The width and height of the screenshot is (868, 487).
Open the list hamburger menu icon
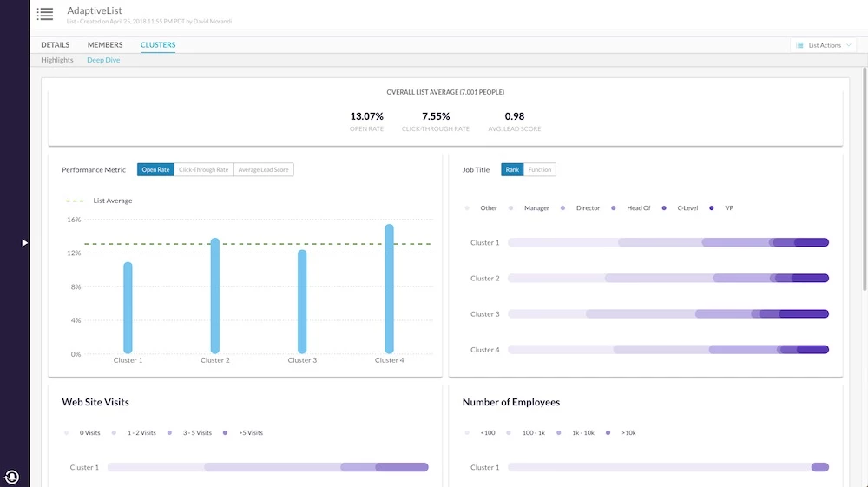[45, 14]
